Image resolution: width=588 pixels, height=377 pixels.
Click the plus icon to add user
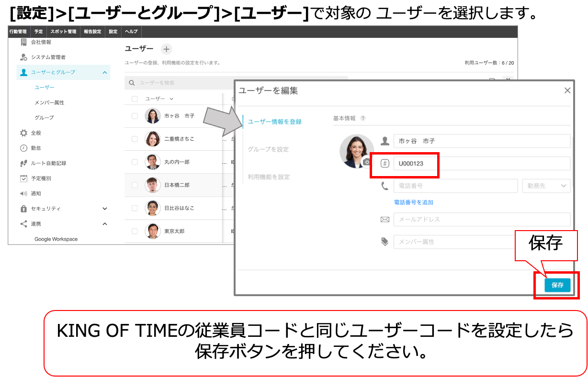point(166,49)
